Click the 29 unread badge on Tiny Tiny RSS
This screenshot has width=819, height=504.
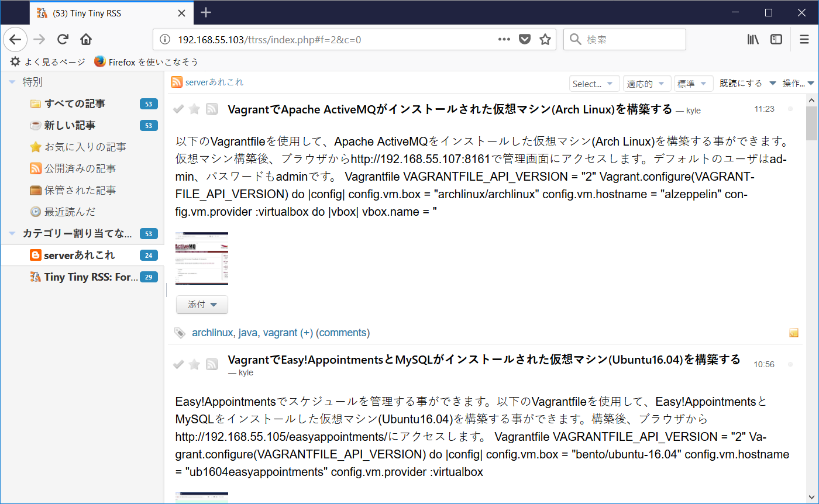pyautogui.click(x=149, y=277)
